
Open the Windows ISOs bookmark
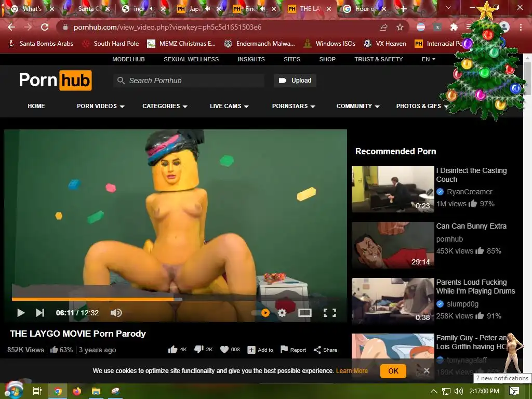[329, 44]
